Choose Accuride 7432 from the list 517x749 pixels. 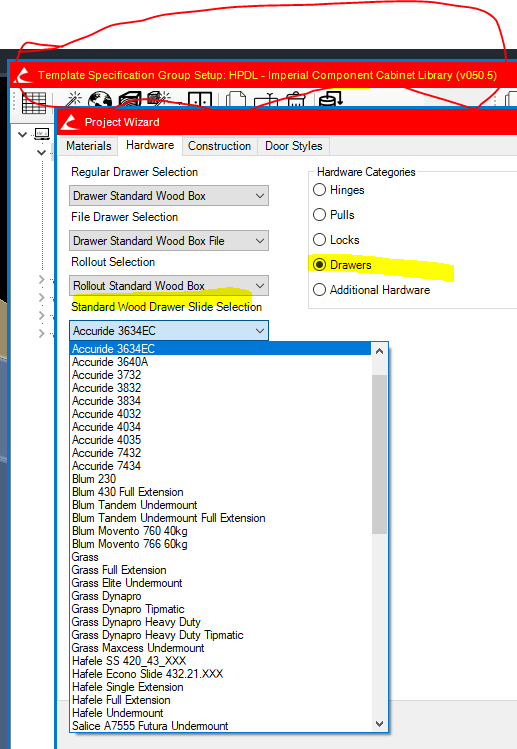[220, 453]
